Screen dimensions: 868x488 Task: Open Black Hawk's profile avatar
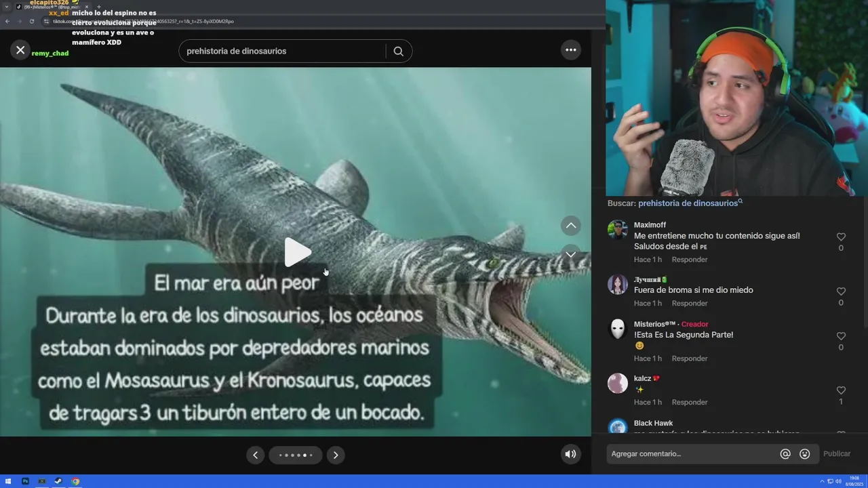tap(618, 427)
